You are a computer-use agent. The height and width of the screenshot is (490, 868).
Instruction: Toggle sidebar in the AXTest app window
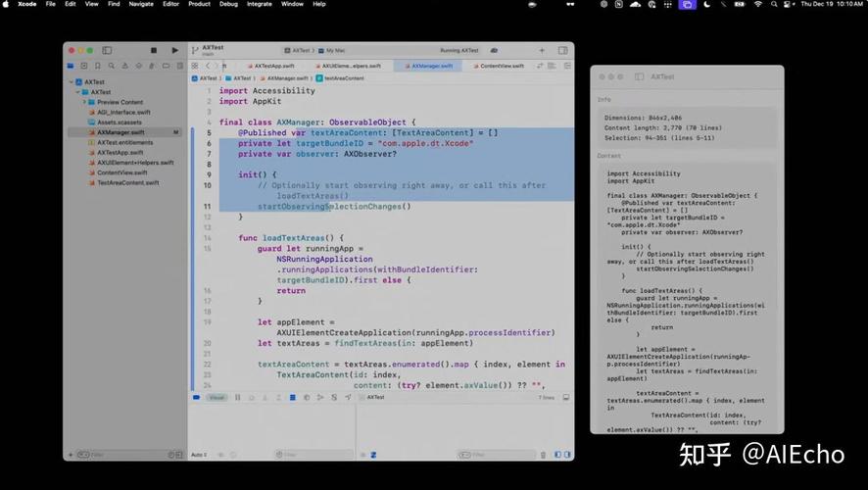(640, 76)
